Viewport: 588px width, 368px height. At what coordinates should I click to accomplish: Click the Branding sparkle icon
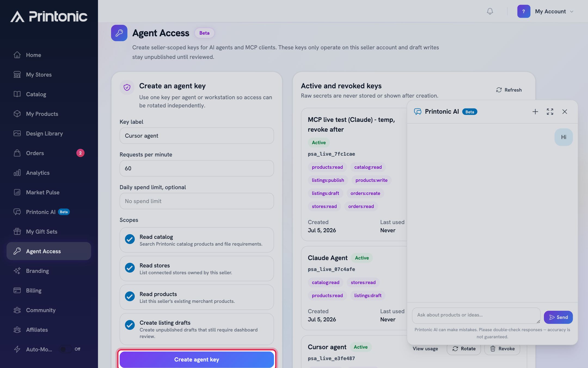17,271
